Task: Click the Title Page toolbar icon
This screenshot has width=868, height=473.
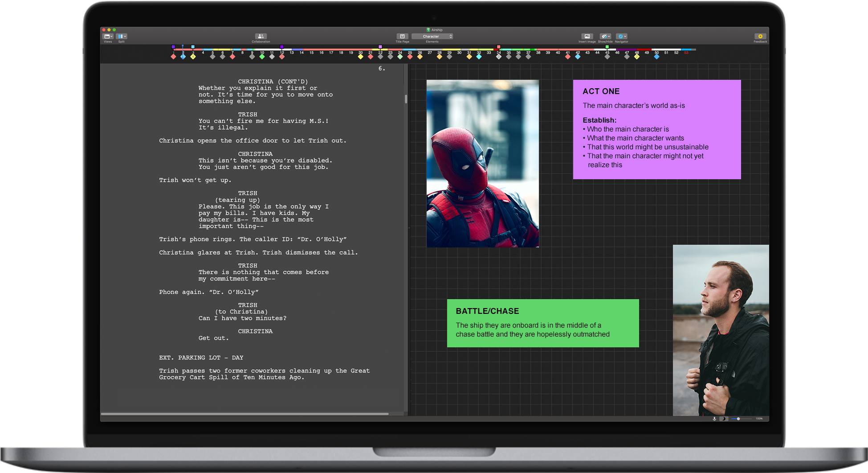Action: coord(402,37)
